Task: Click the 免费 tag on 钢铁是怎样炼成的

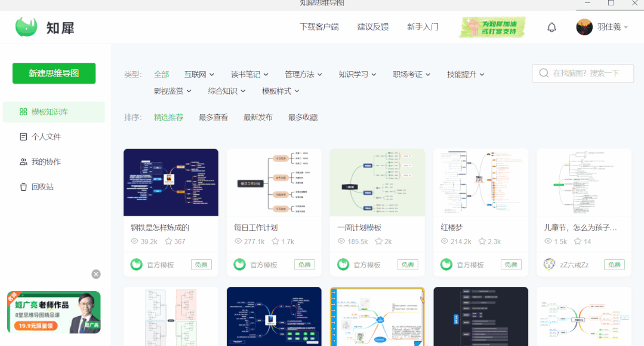Action: [201, 265]
